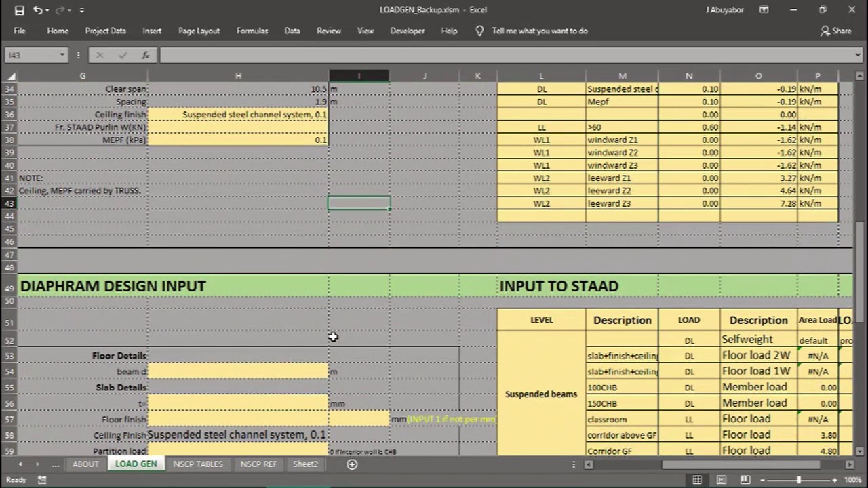Click the 'windward Z1' cell
The width and height of the screenshot is (868, 488).
click(622, 140)
